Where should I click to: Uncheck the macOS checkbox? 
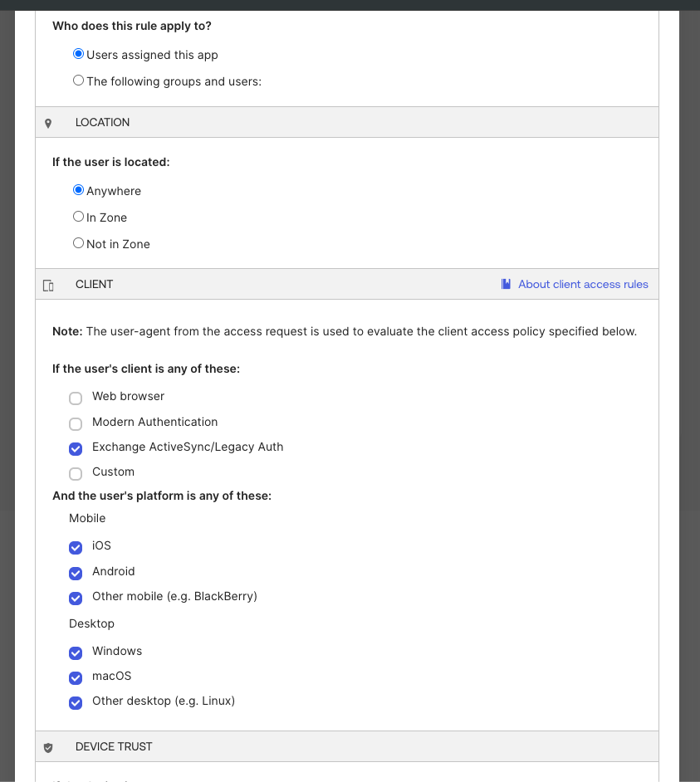(76, 678)
